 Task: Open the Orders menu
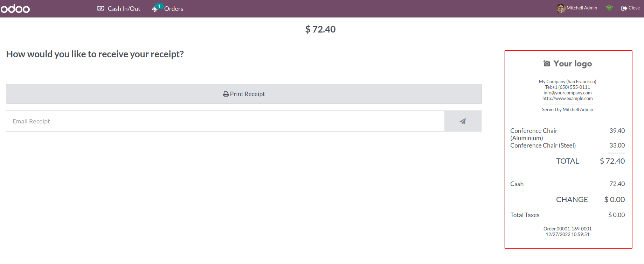point(173,9)
